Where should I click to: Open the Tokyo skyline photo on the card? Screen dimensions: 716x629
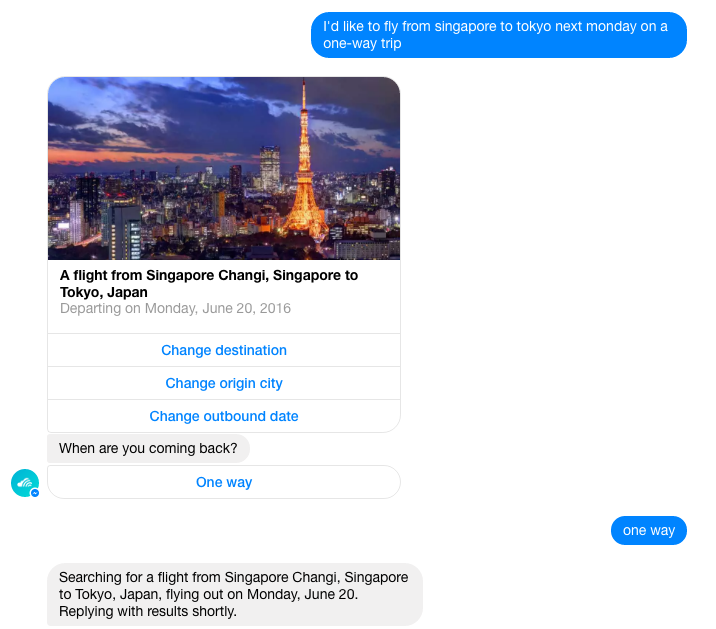(x=224, y=168)
